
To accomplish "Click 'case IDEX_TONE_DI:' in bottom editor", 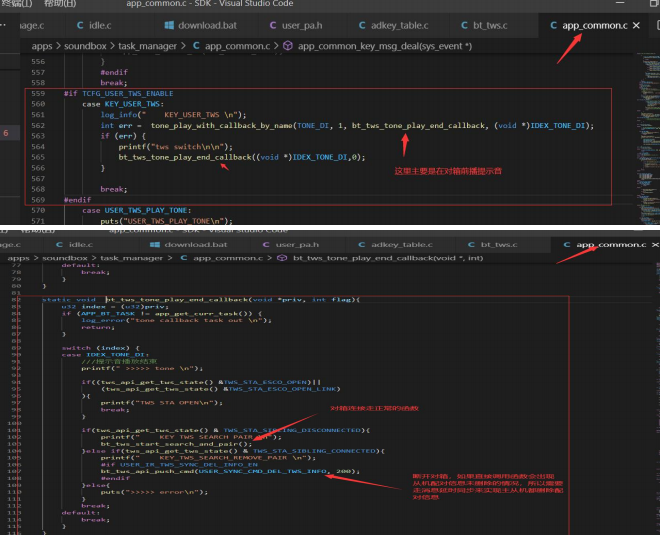I will pyautogui.click(x=105, y=354).
